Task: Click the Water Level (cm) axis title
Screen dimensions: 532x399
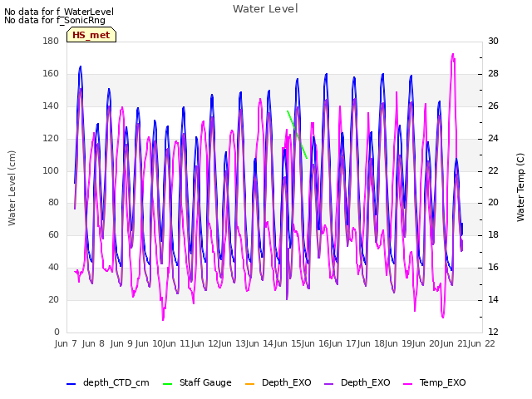Action: [12, 188]
